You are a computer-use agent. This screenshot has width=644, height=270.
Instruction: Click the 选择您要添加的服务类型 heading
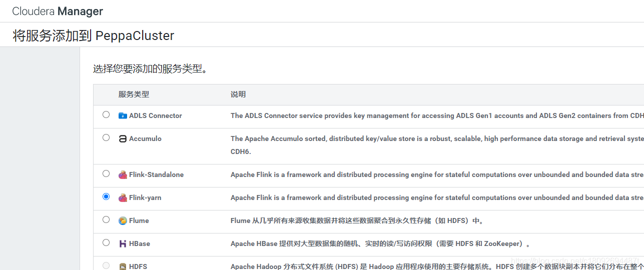[150, 69]
